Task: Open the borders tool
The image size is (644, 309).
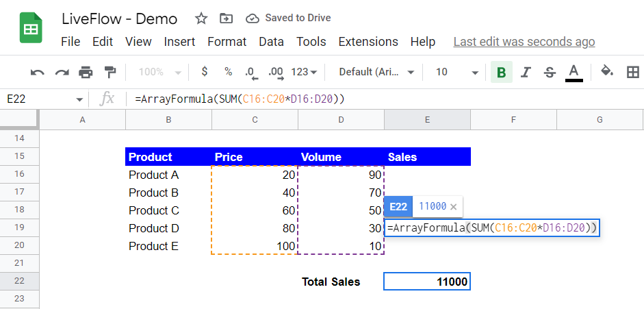Action: click(633, 72)
